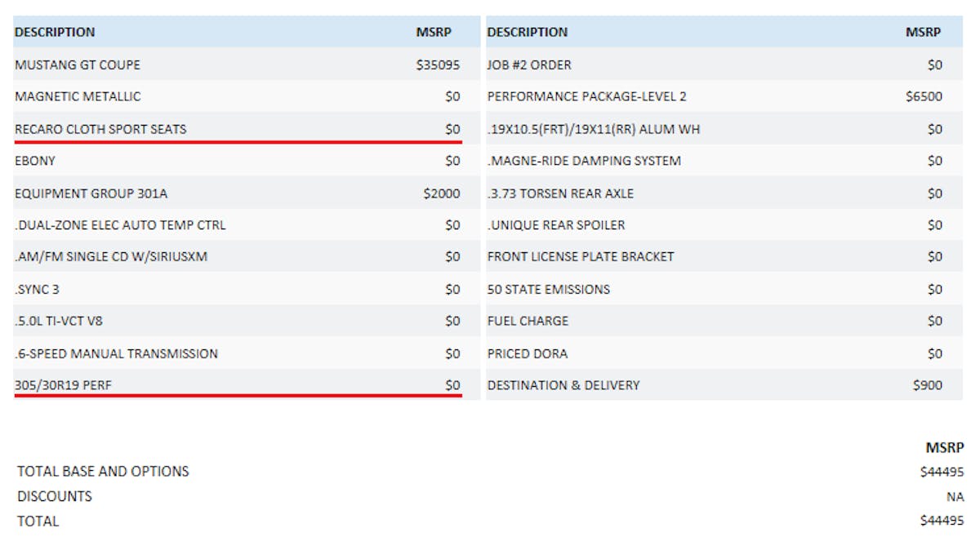Select the JOB #2 ORDER row
This screenshot has width=980, height=546.
tap(529, 64)
